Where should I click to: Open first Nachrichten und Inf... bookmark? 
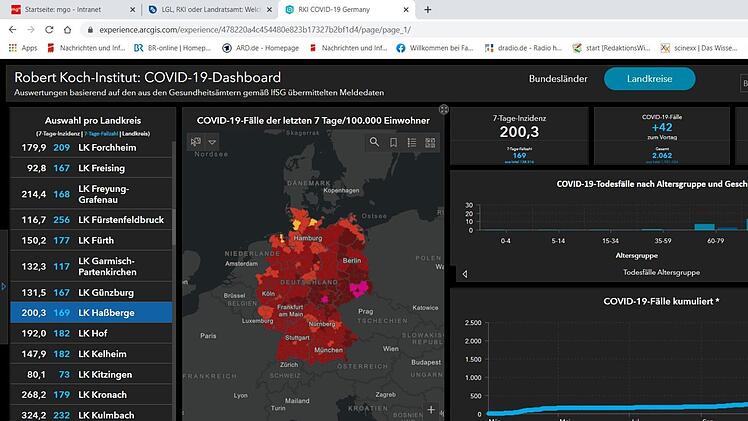coord(86,48)
